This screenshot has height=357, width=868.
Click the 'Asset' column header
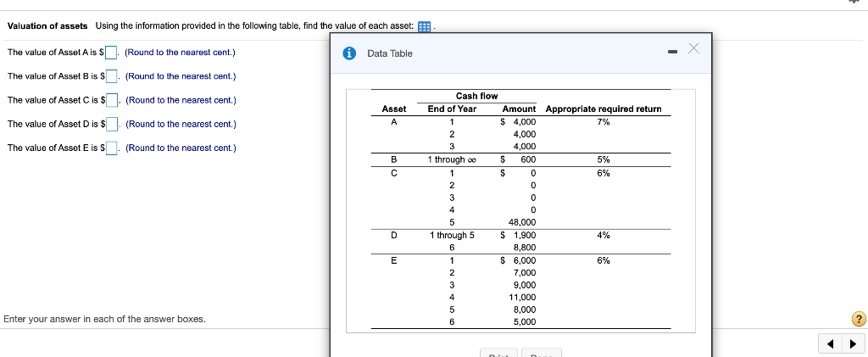tap(394, 109)
